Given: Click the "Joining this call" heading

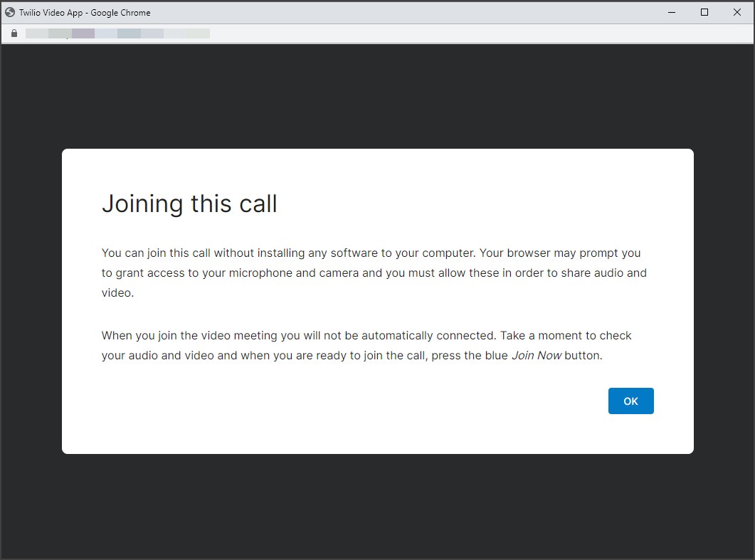Looking at the screenshot, I should click(189, 204).
